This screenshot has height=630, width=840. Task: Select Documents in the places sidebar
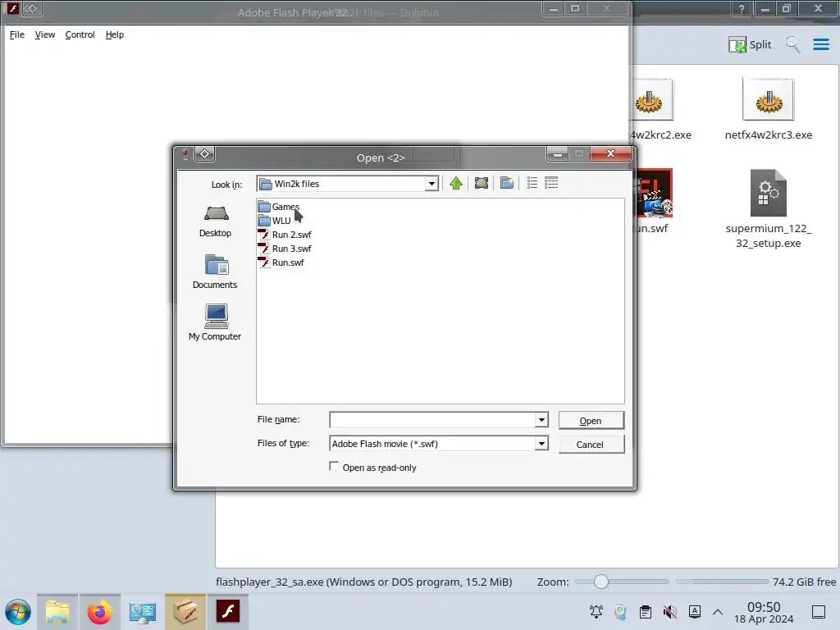coord(216,272)
